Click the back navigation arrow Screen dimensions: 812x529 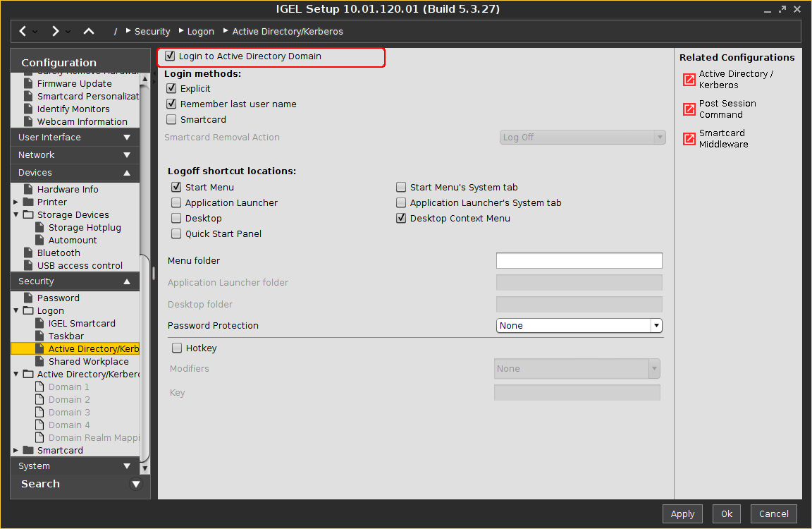pos(23,31)
